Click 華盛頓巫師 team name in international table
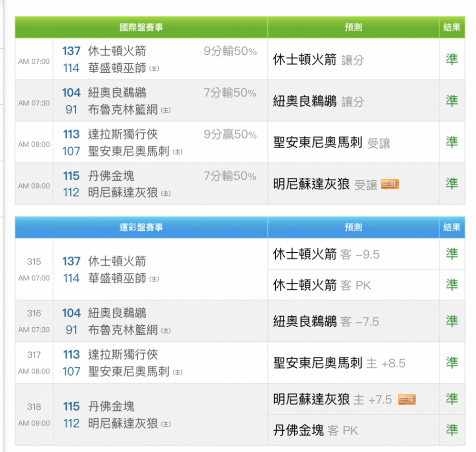476x452 pixels. (x=117, y=68)
